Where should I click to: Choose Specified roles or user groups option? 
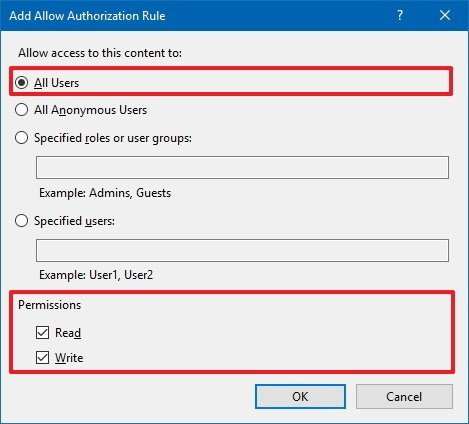[x=21, y=137]
